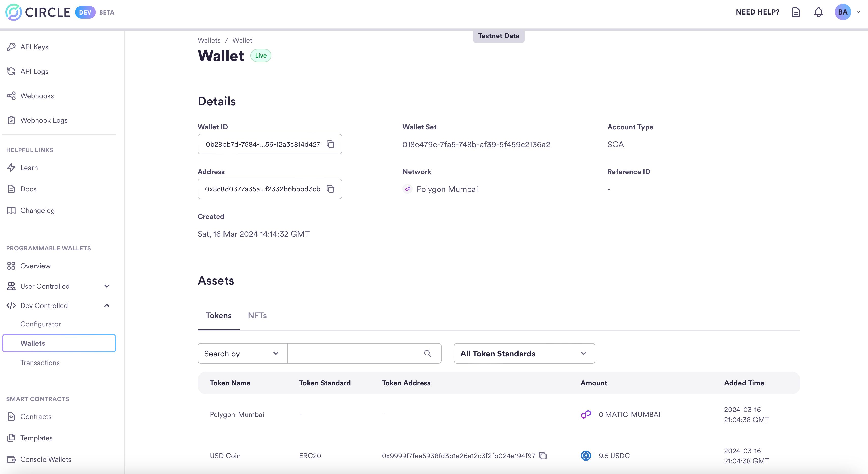
Task: Open the Webhooks menu item
Action: (37, 96)
